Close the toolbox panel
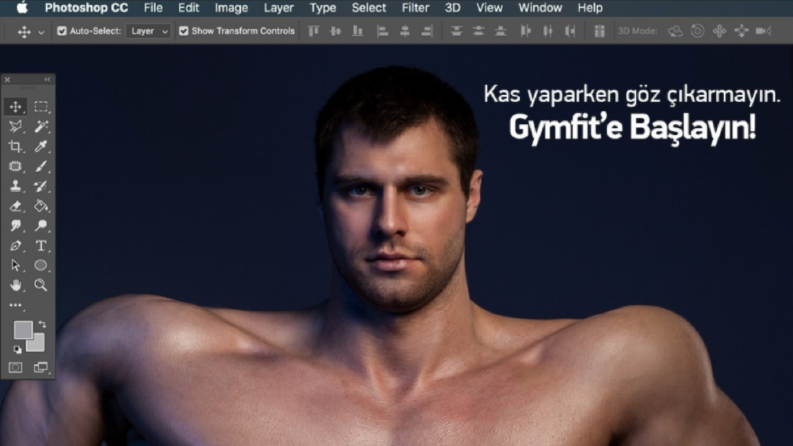This screenshot has width=793, height=446. coord(7,79)
